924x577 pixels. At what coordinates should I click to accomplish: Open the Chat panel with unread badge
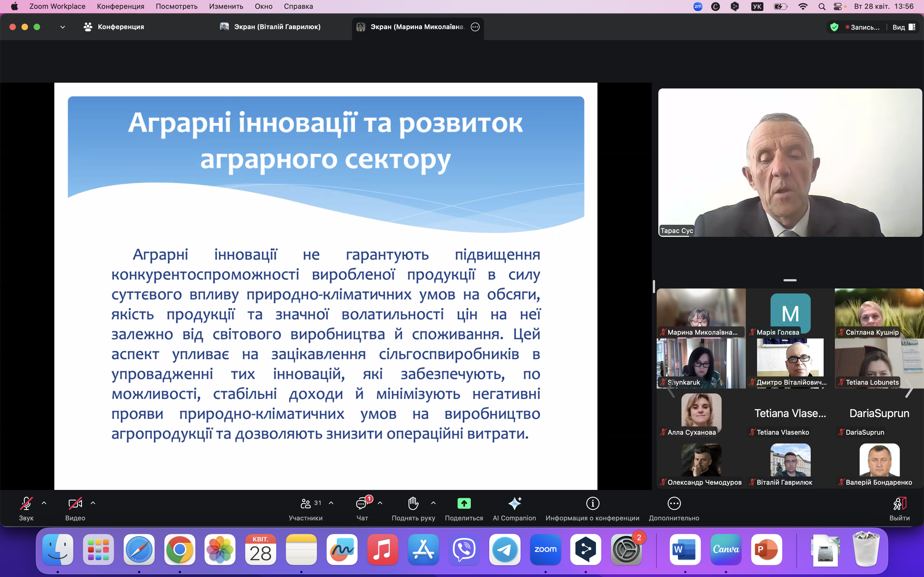(x=362, y=503)
